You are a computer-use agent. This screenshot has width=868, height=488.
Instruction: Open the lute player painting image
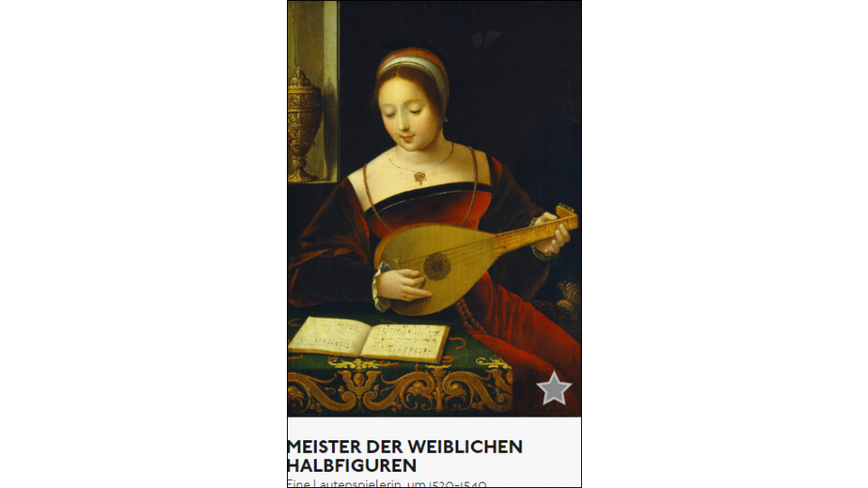pos(434,208)
